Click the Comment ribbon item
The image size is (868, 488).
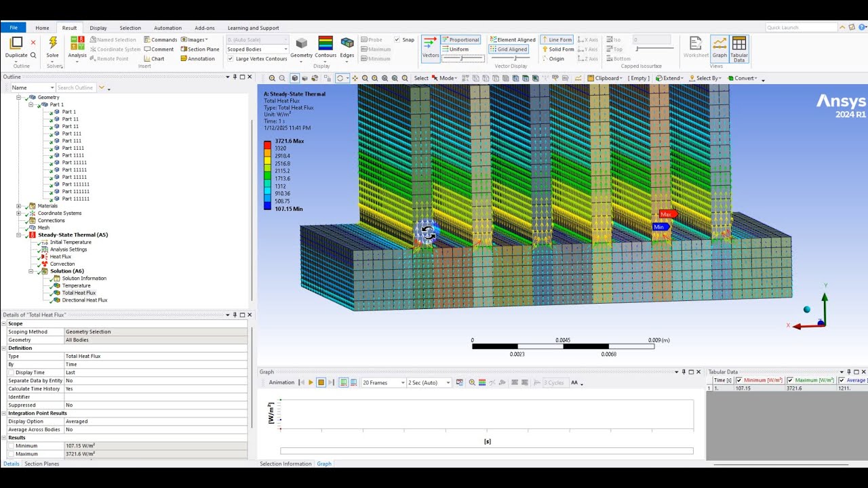click(x=159, y=49)
